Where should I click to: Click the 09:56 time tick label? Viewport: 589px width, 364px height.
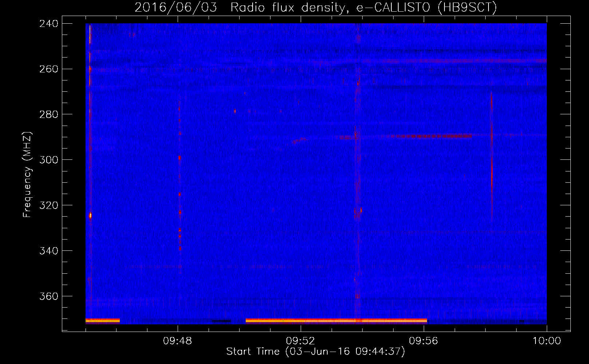tap(423, 341)
